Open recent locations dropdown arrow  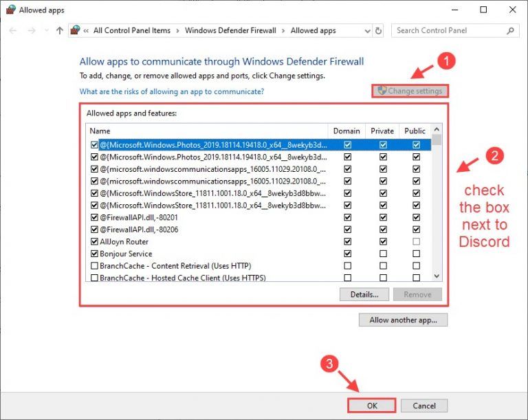point(46,31)
